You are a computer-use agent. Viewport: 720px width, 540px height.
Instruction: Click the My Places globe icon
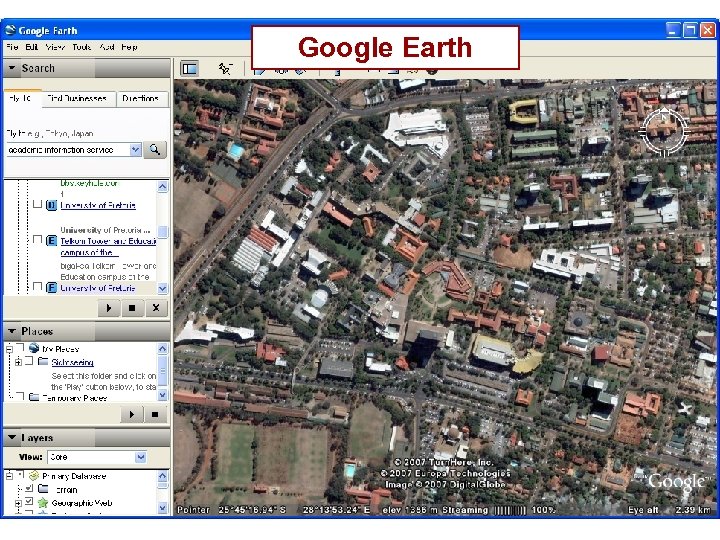pos(34,348)
